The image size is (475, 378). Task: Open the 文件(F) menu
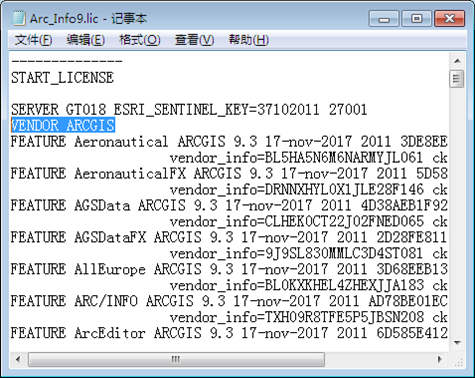tap(33, 40)
